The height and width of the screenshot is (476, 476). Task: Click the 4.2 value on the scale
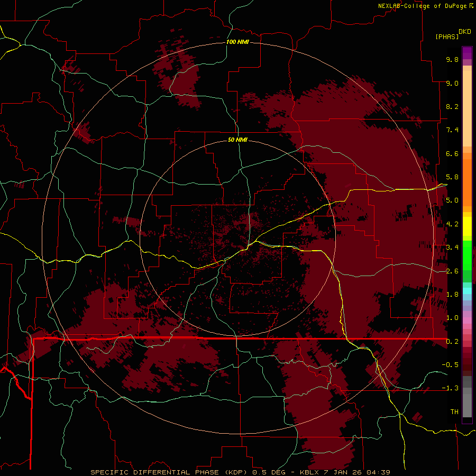click(x=452, y=224)
